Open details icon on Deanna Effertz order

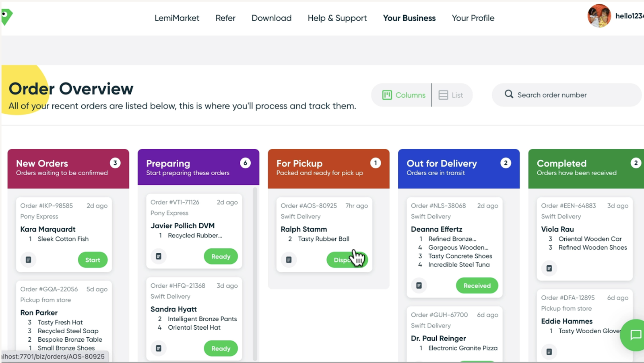coord(419,286)
